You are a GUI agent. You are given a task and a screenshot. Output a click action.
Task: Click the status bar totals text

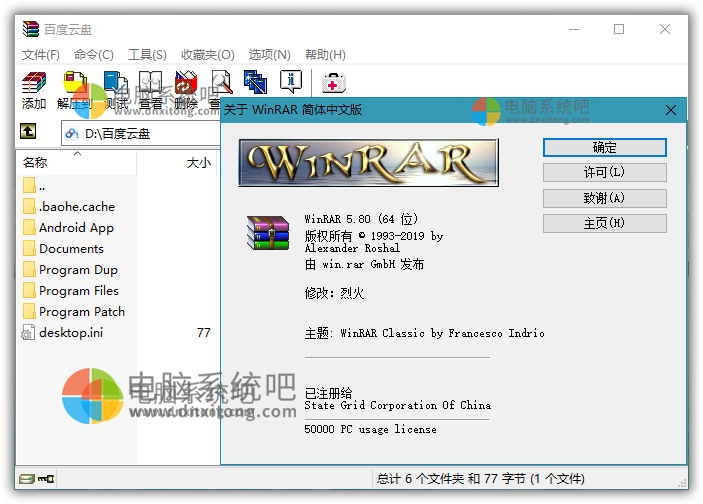[x=481, y=479]
